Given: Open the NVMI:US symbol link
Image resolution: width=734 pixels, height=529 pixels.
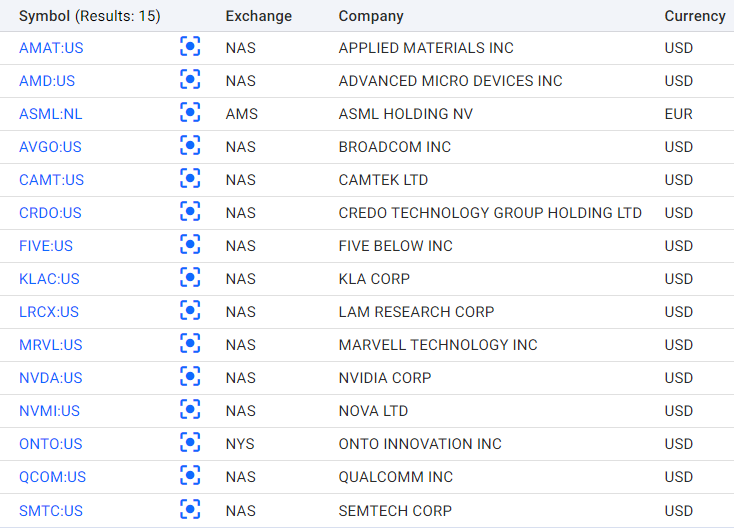Looking at the screenshot, I should (49, 411).
